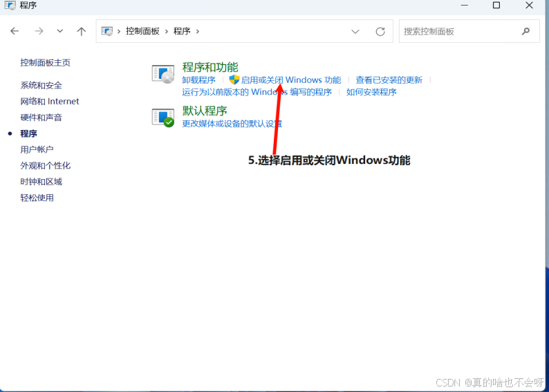
Task: Click 更改媒体或设备的默认设置
Action: [232, 124]
